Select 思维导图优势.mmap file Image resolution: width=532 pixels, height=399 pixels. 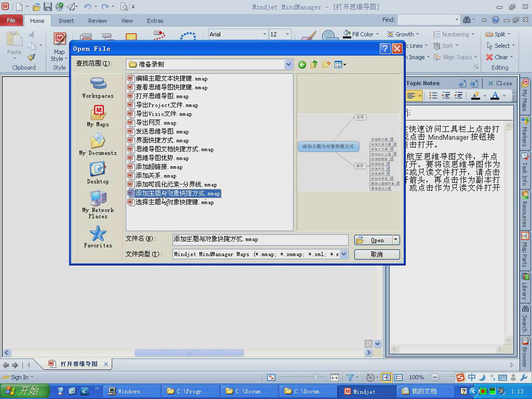[158, 158]
